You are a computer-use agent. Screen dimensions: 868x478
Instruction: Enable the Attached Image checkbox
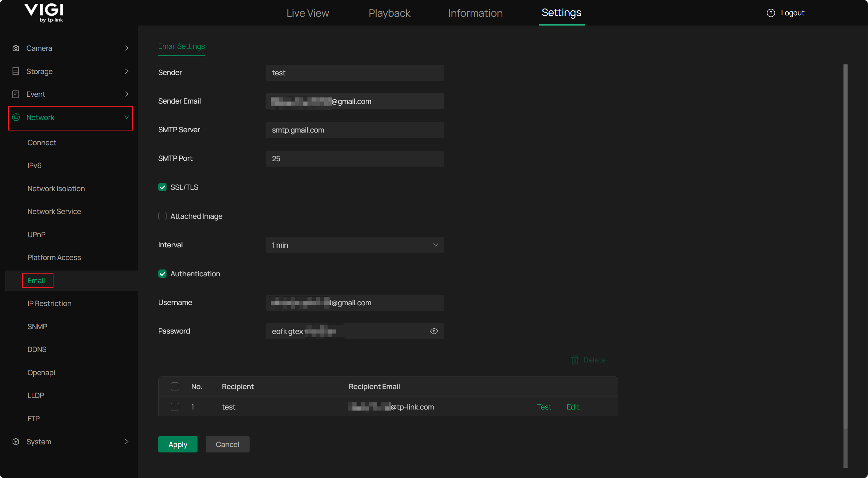pyautogui.click(x=162, y=216)
